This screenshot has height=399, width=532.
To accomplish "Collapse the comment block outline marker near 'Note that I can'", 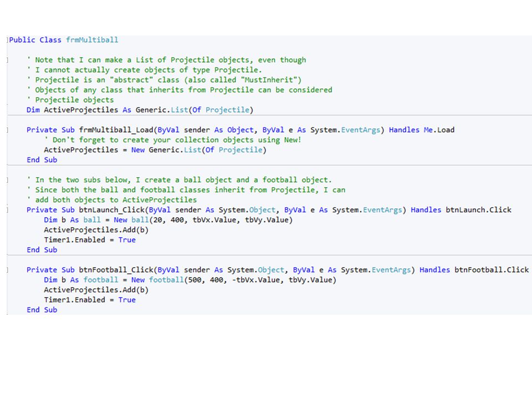I will point(7,60).
